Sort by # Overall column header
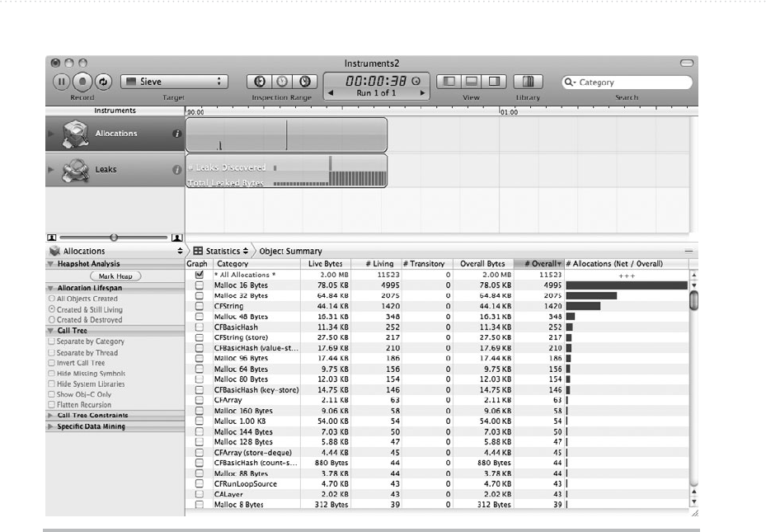Screen dimensions: 766x532 click(x=539, y=264)
